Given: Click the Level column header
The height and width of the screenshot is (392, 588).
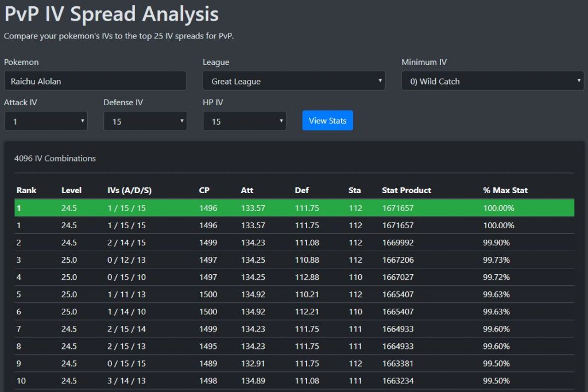Looking at the screenshot, I should click(72, 190).
